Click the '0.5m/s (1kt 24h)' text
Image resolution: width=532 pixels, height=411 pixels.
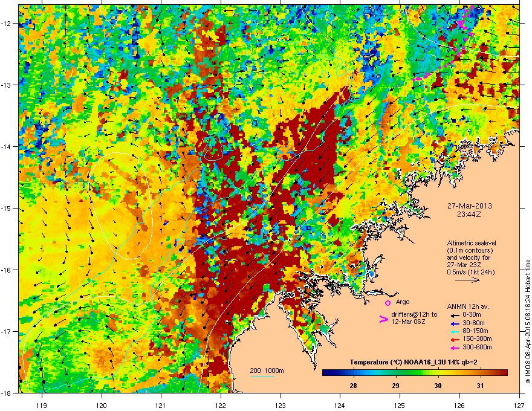pyautogui.click(x=470, y=272)
